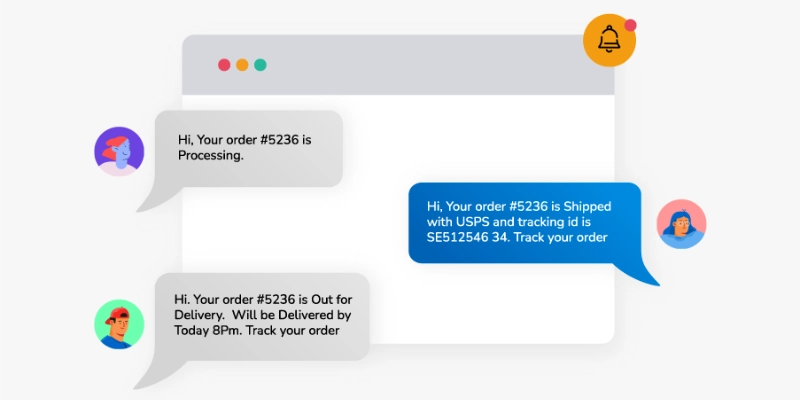Select the purple avatar with red-haired person

pos(119,152)
